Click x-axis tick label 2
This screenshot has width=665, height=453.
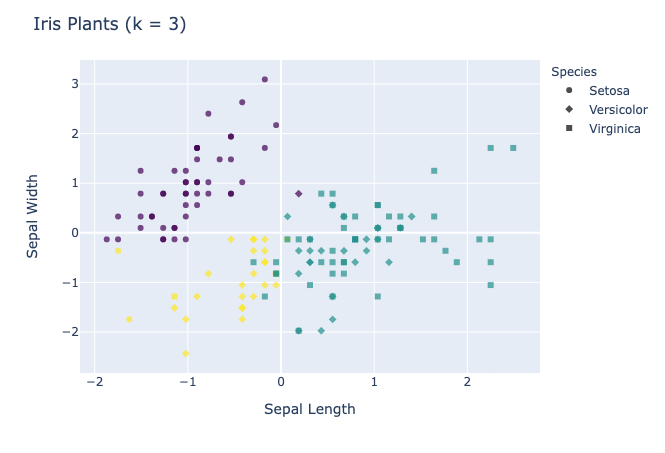tap(467, 382)
